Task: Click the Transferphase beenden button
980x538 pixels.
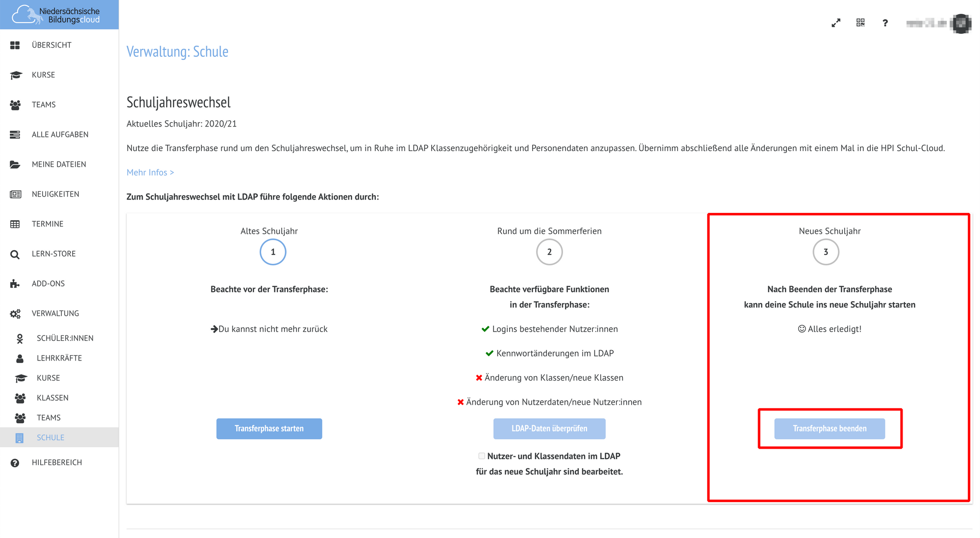Action: point(829,429)
